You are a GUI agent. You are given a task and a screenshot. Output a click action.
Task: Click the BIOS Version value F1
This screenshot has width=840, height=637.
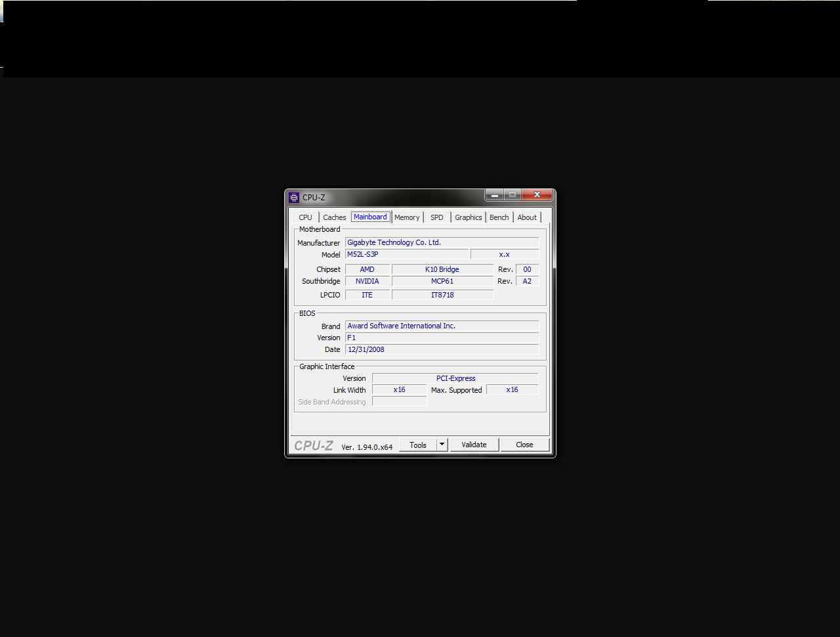442,338
